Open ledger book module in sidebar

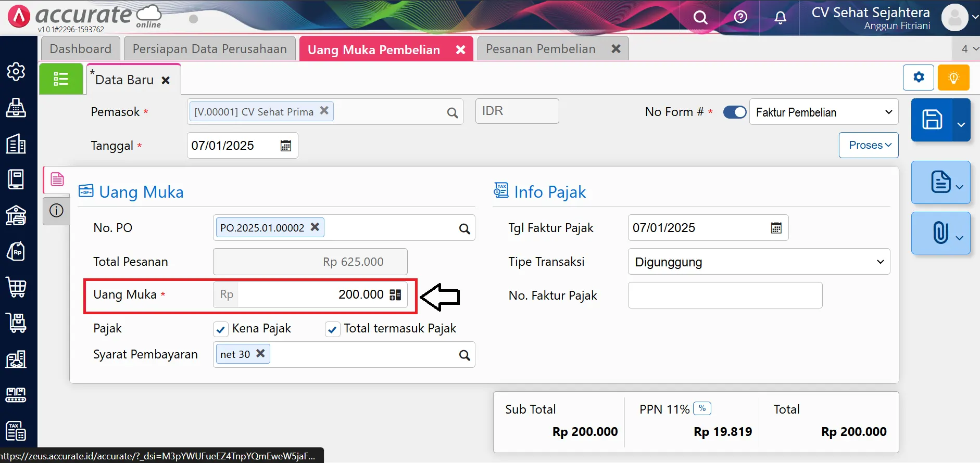tap(16, 179)
